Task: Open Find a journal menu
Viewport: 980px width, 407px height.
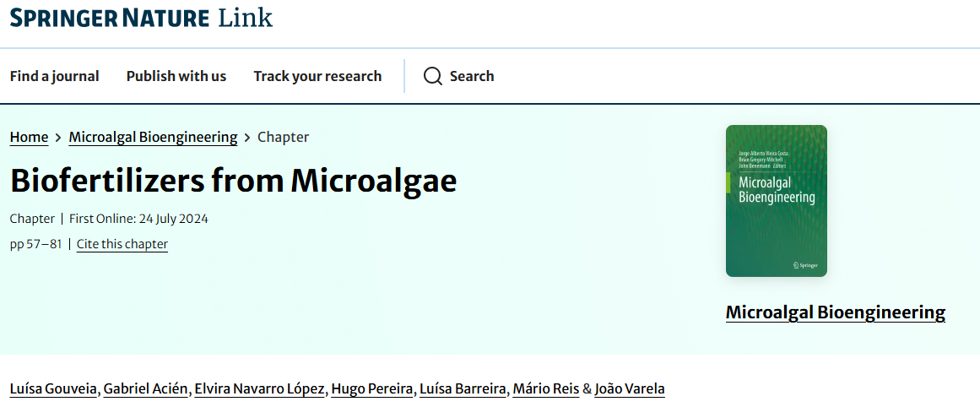Action: (54, 76)
